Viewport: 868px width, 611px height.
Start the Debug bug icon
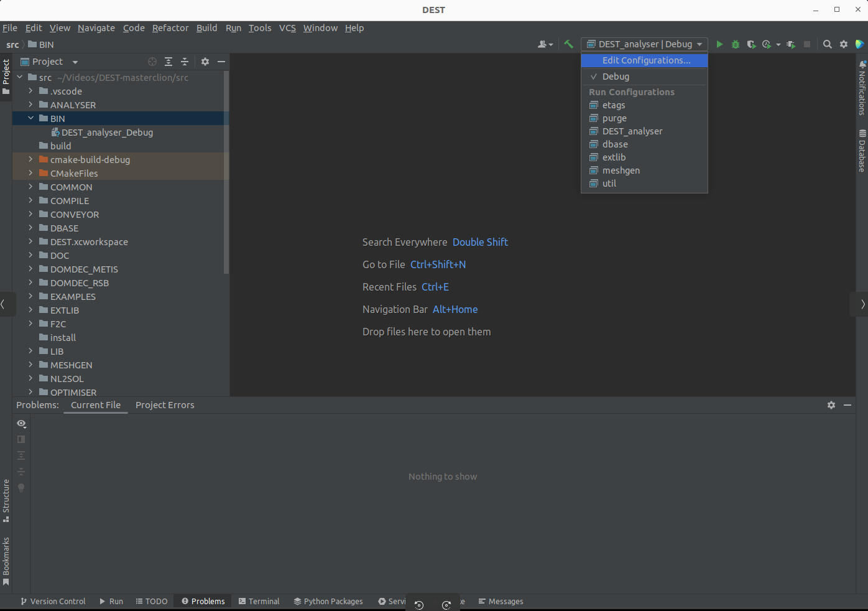(736, 44)
